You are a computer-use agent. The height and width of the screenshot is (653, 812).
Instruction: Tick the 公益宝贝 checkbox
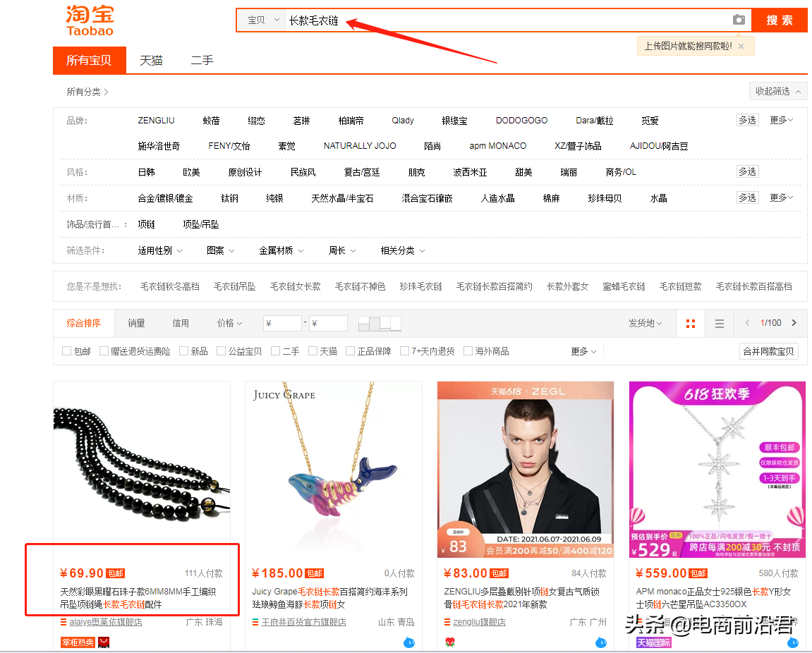coord(221,351)
